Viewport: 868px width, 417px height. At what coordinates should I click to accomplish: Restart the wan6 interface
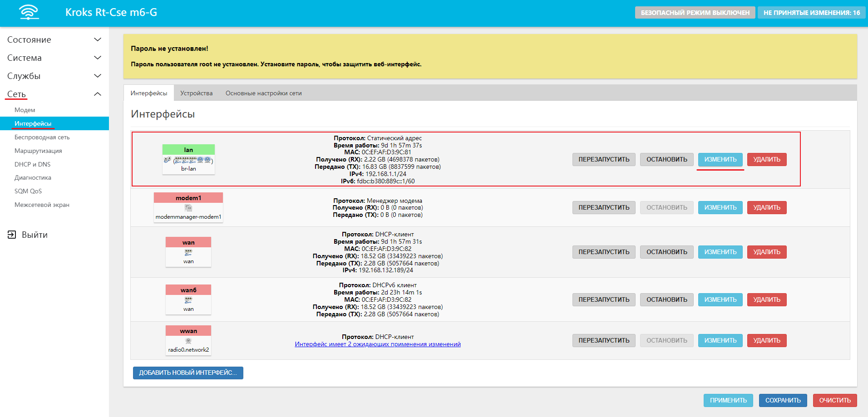[603, 300]
